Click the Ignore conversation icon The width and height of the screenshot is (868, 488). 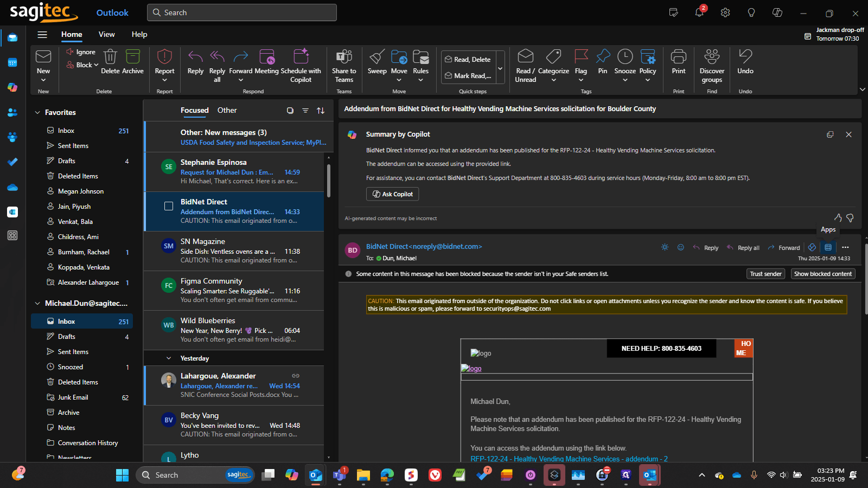(70, 52)
